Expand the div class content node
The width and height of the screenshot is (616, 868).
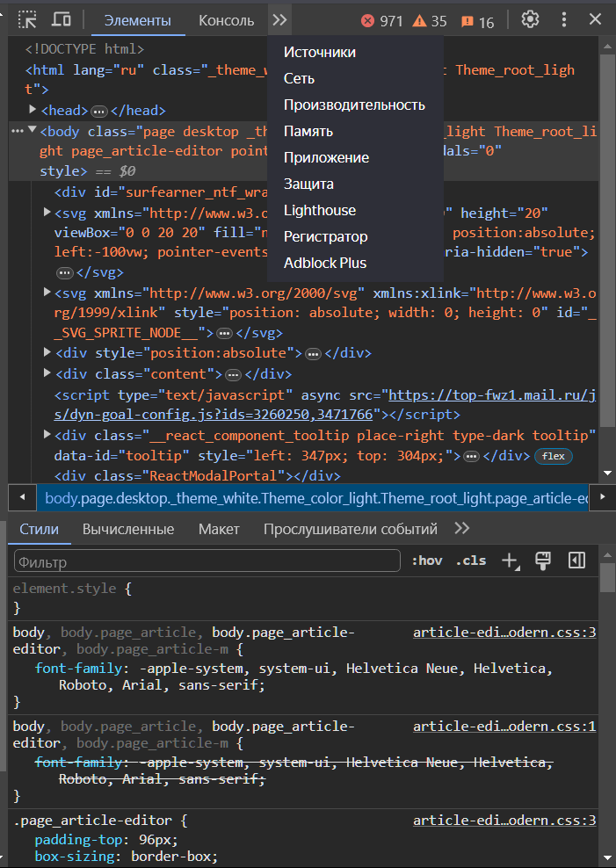[x=47, y=373]
